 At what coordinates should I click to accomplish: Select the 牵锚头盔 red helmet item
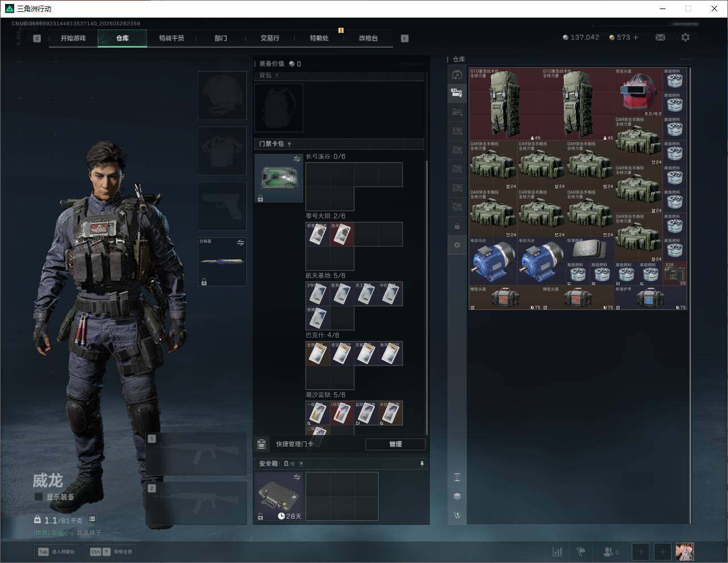pos(638,93)
